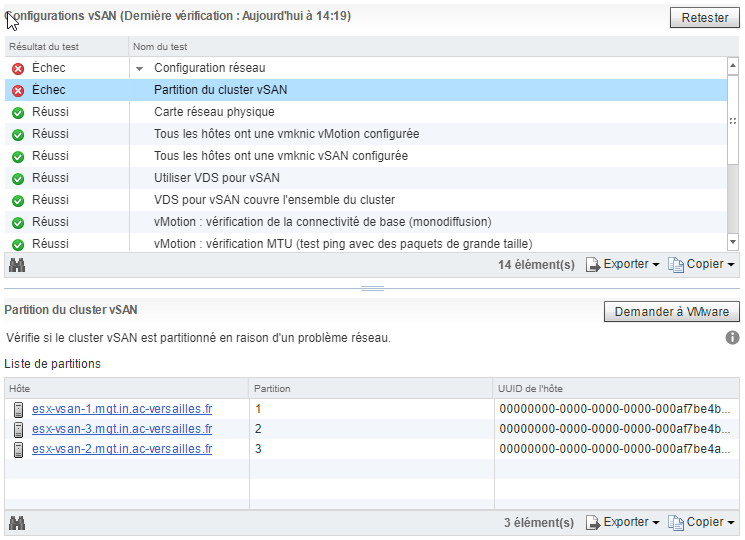Select Tous les hôtes vmknic vSAN configurée row
The image size is (745, 540).
[366, 156]
